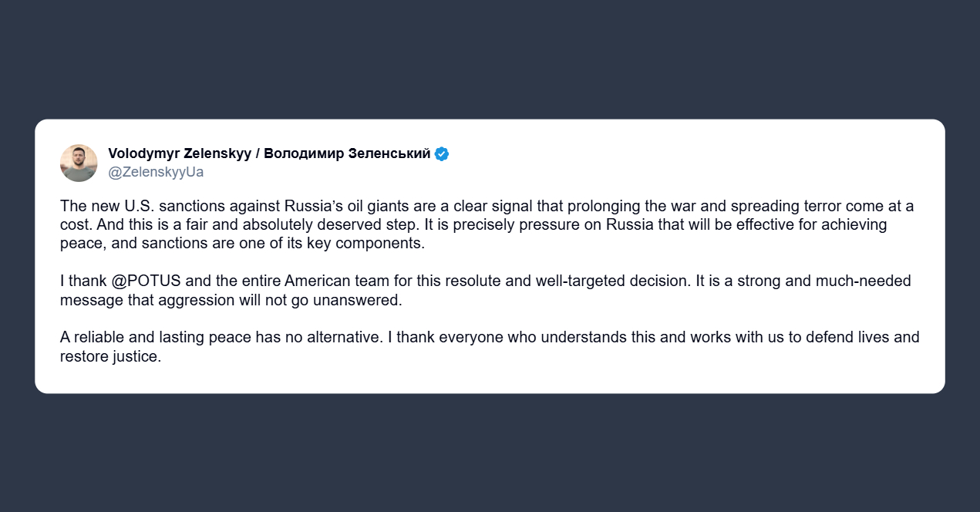Open the Volodymyr Zelenskyy display name
Screen dimensions: 980x512
pyautogui.click(x=180, y=153)
